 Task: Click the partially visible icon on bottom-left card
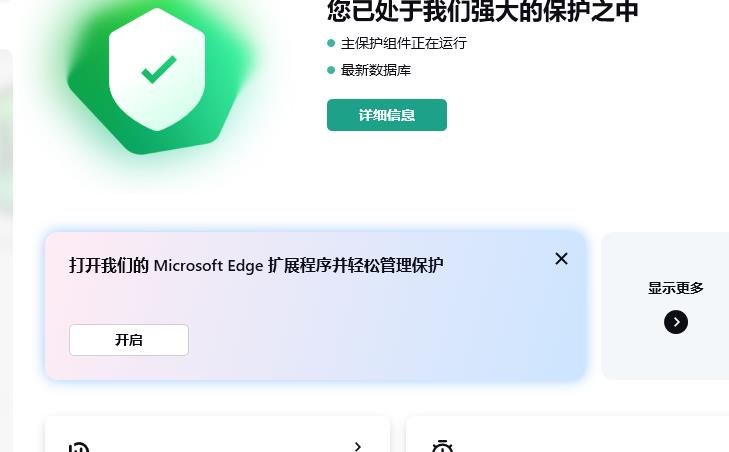79,447
